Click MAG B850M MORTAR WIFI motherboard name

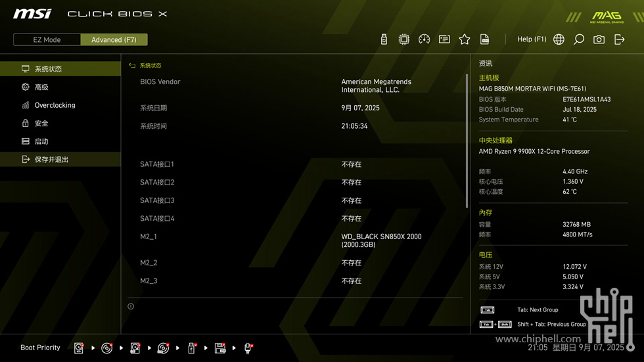(x=532, y=89)
